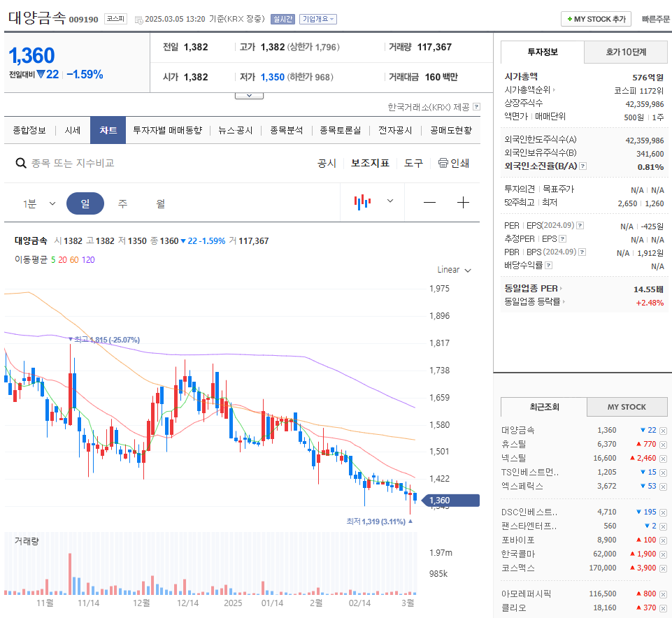This screenshot has width=672, height=618.
Task: Remove 휴스틸 from recent list
Action: click(663, 445)
